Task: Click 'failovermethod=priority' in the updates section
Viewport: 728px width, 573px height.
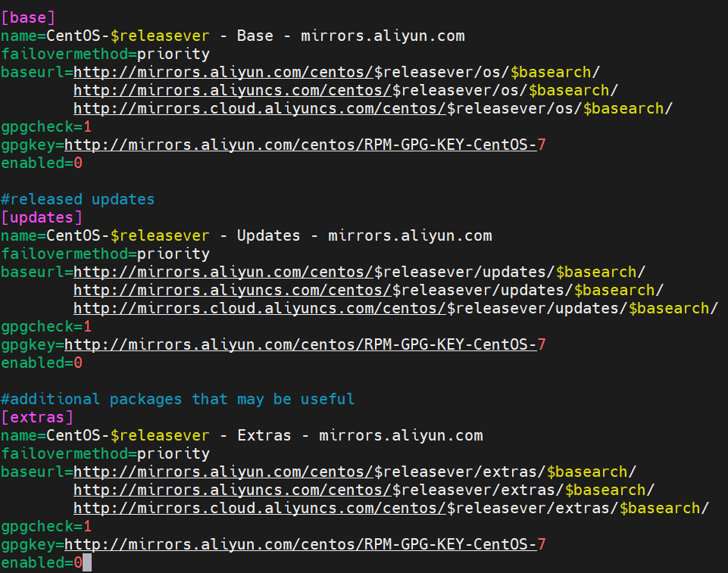Action: (x=105, y=254)
